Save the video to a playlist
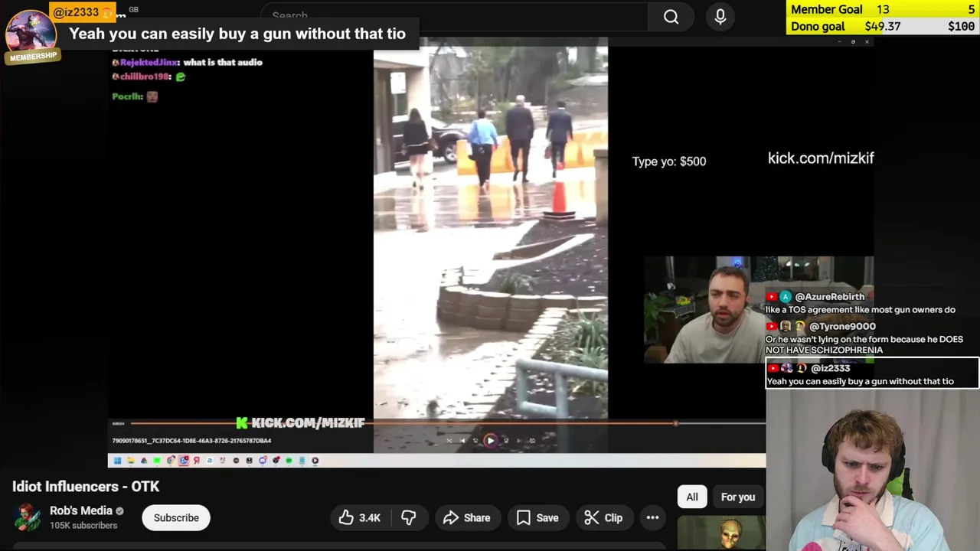Screen dimensions: 980x551 538,518
